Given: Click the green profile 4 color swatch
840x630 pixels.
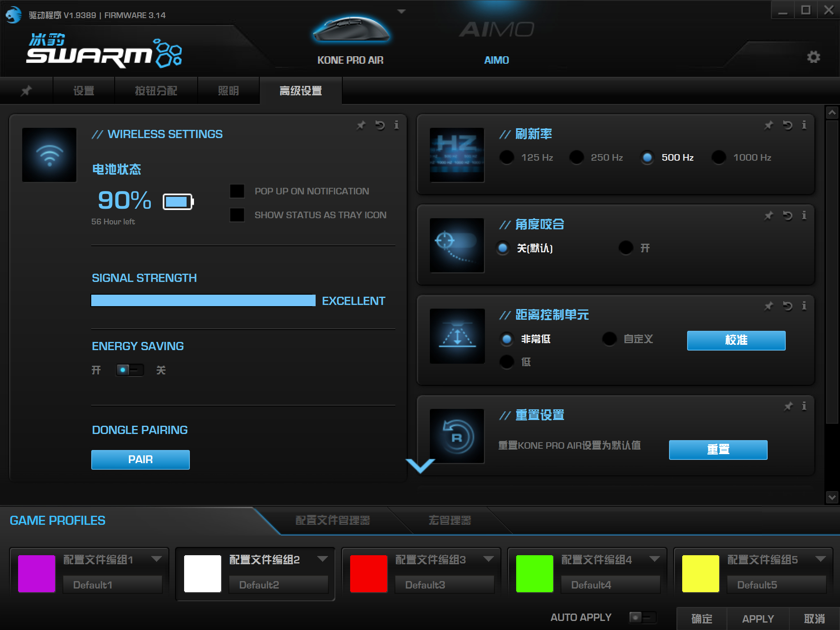Looking at the screenshot, I should 535,574.
